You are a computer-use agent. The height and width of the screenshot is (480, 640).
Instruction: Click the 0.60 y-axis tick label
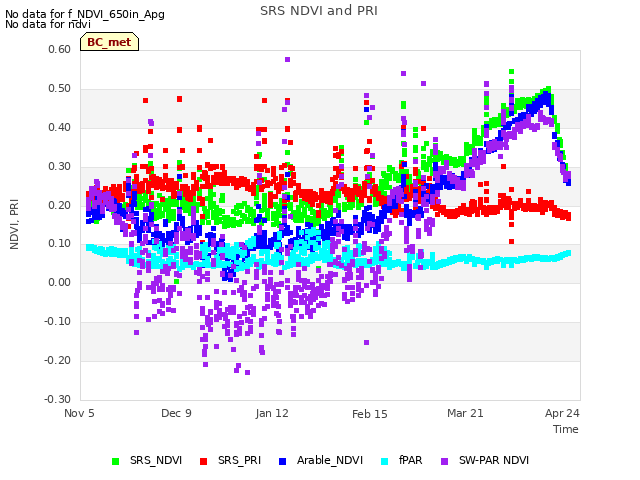(x=60, y=49)
